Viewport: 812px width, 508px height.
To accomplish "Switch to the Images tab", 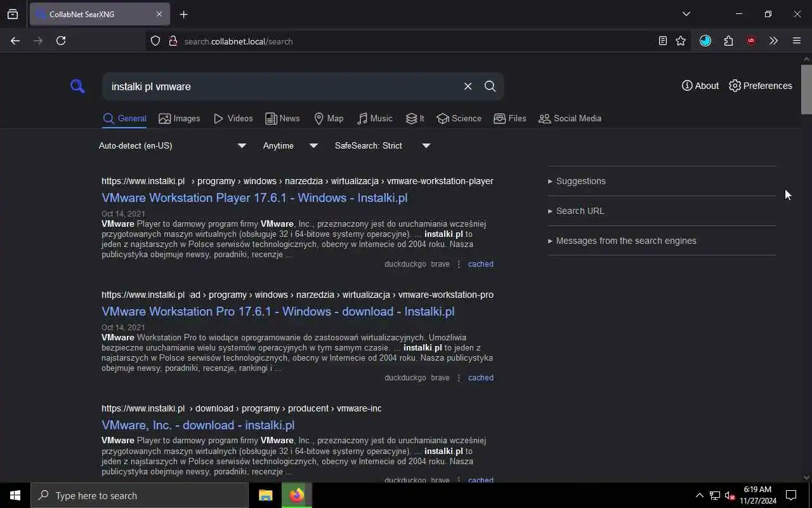I will click(x=180, y=119).
